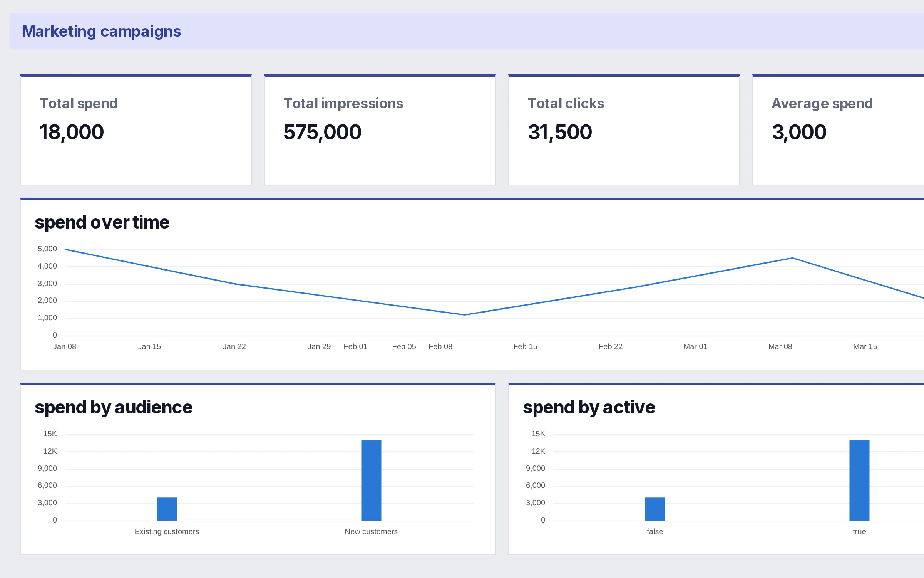Click the 31,500 clicks value
924x578 pixels.
click(x=560, y=132)
